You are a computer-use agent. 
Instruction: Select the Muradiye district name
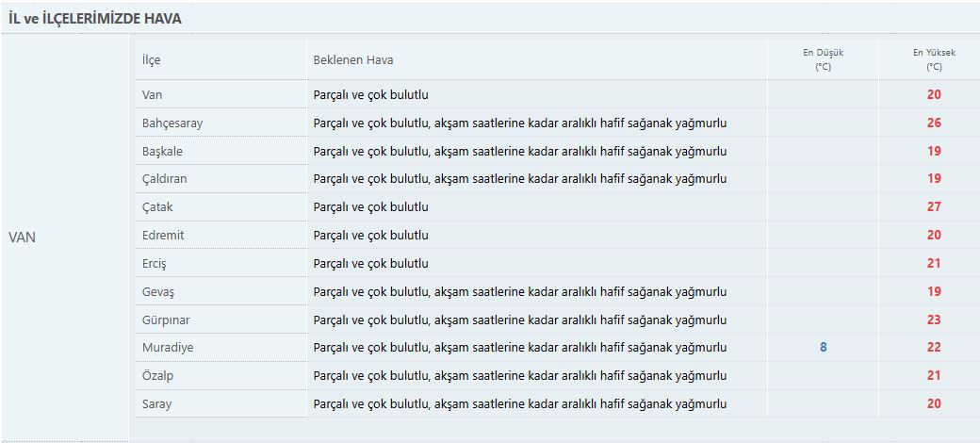166,348
